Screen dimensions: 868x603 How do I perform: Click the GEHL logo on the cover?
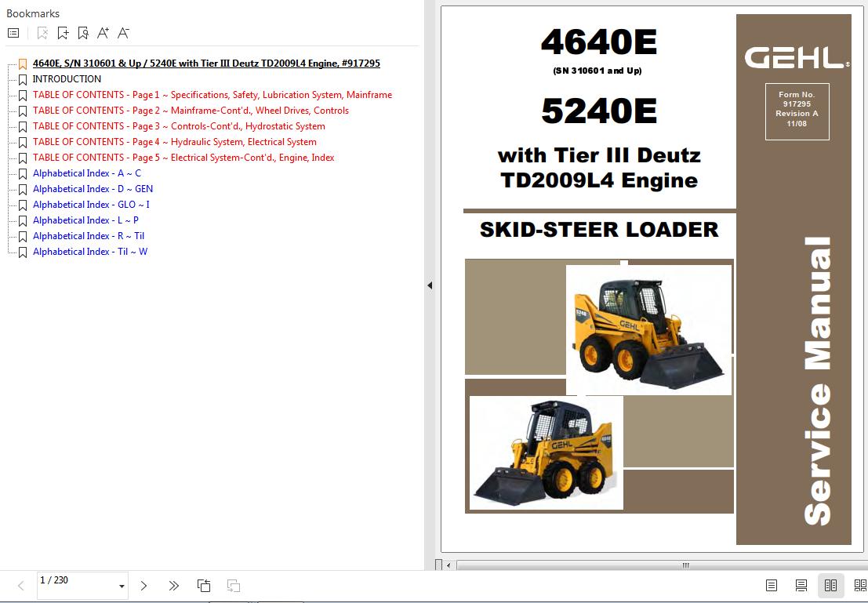(x=797, y=57)
